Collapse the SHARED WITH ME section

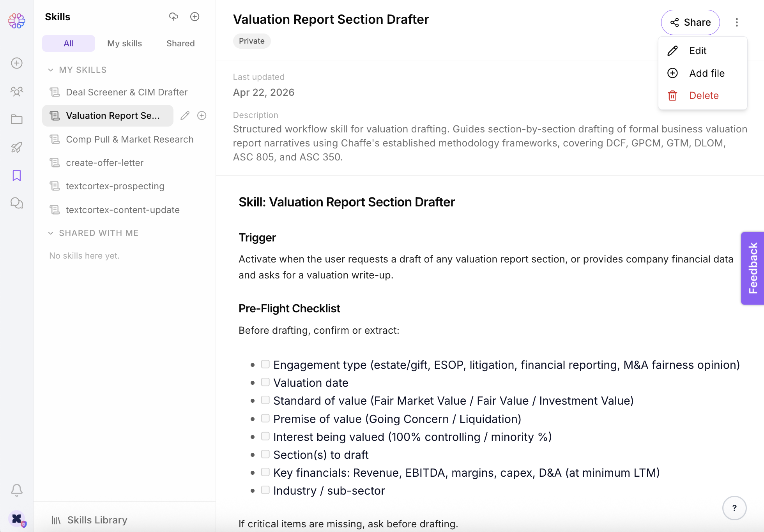pos(51,233)
